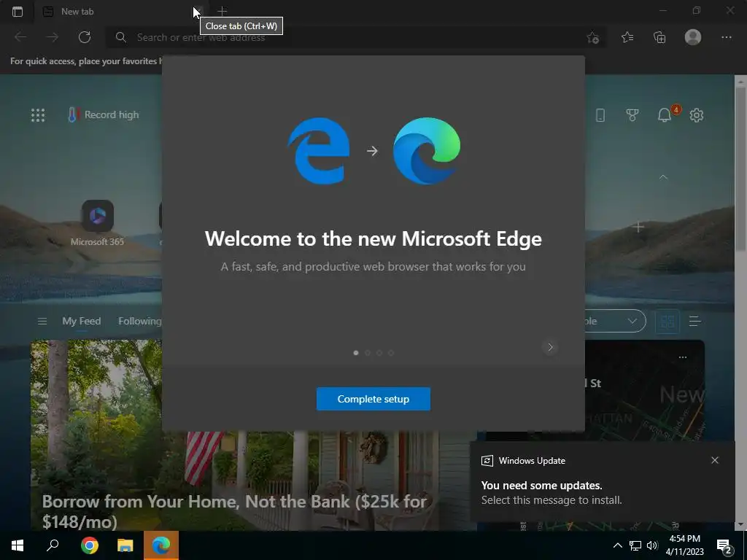This screenshot has width=747, height=560.
Task: Open the Borrow from Your Home article
Action: pos(234,511)
